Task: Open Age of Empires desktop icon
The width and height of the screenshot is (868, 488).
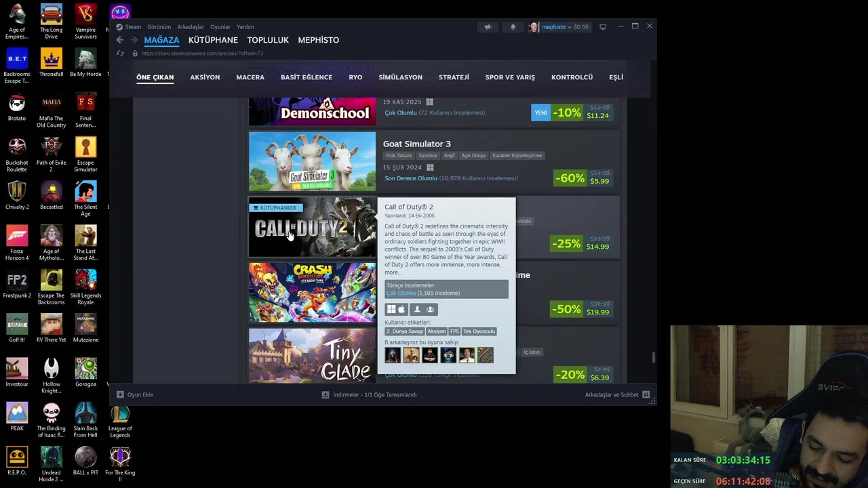Action: click(x=17, y=22)
